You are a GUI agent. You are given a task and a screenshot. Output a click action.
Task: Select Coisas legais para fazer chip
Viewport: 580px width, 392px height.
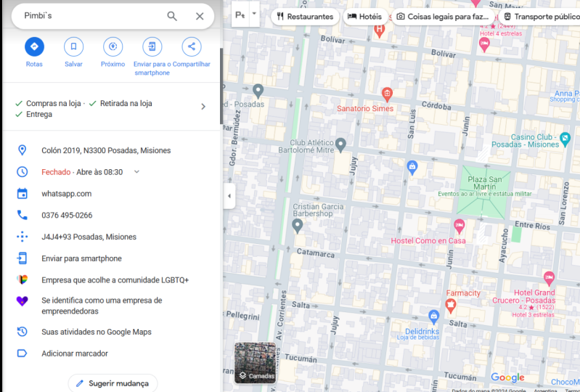point(443,17)
